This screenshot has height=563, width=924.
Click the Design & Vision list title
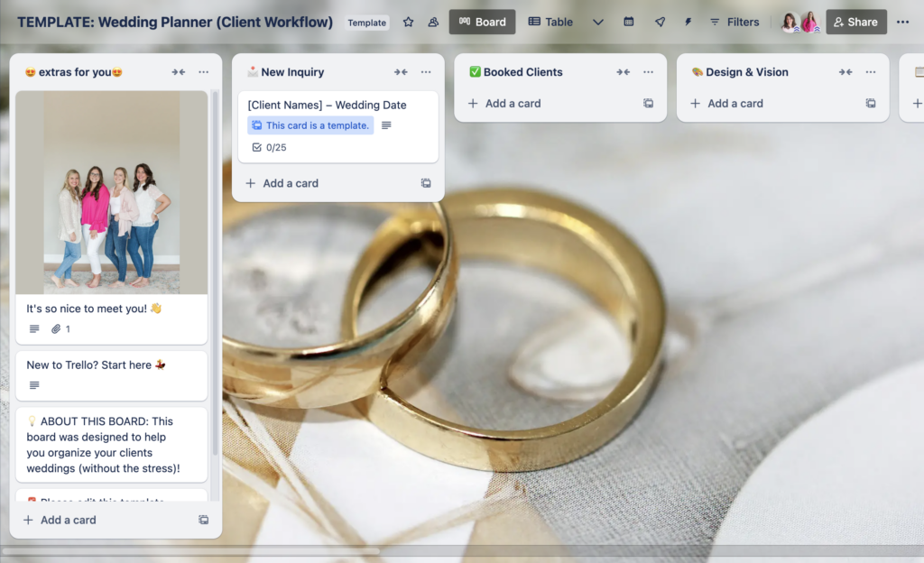point(746,72)
